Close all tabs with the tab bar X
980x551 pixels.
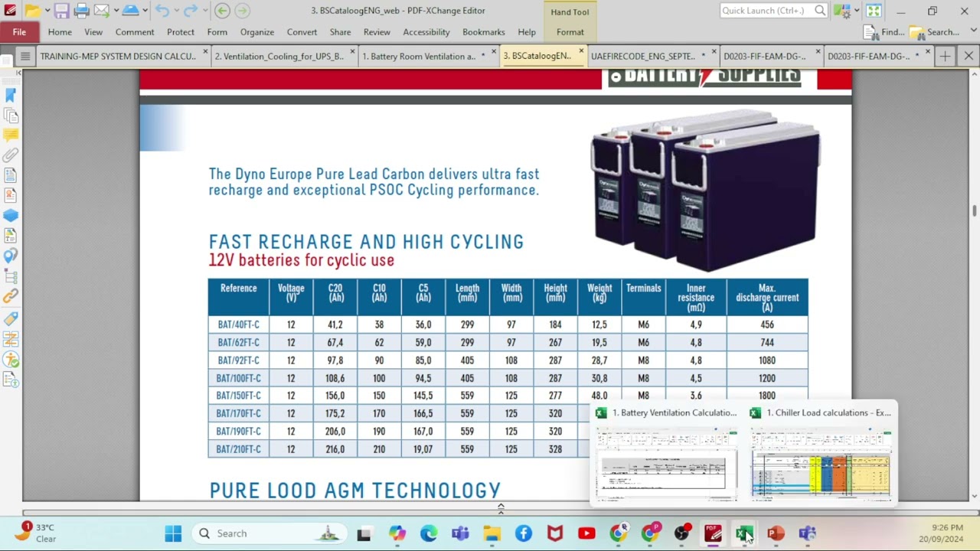pos(969,56)
